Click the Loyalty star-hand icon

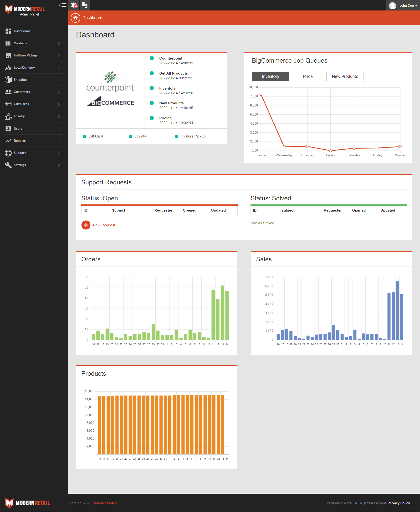click(8, 116)
